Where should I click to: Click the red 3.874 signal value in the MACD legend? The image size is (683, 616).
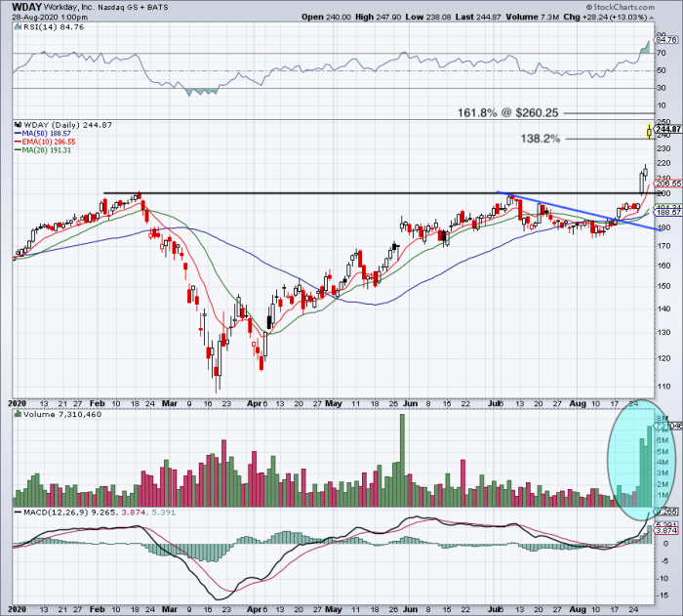pyautogui.click(x=133, y=513)
